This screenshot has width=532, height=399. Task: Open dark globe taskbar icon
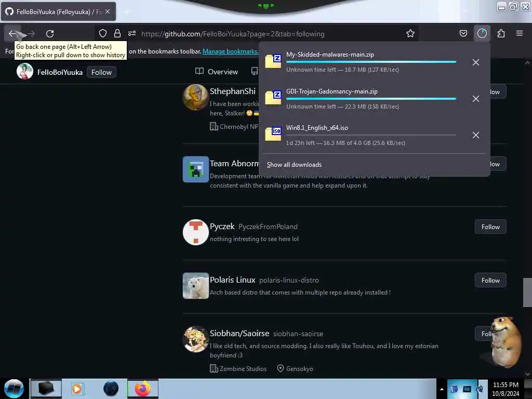coord(111,389)
